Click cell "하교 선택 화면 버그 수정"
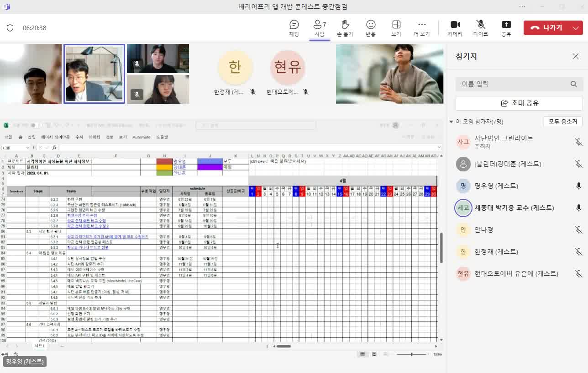The height and width of the screenshot is (373, 588). 86,220
